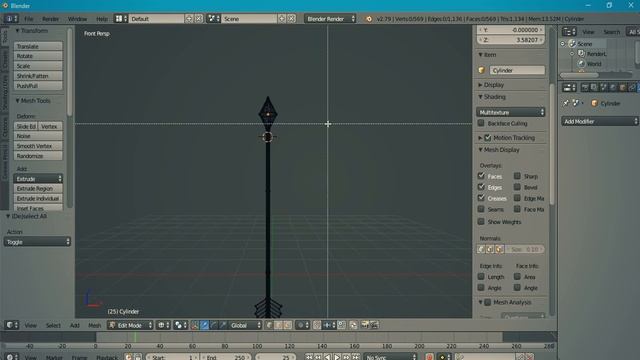Click the scene browse icon

click(213, 19)
